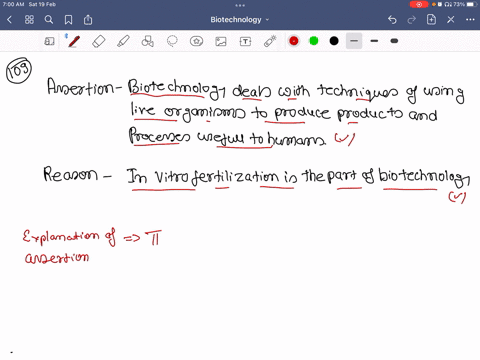This screenshot has width=480, height=360.
Task: Bookmark this page
Action: click(x=68, y=20)
